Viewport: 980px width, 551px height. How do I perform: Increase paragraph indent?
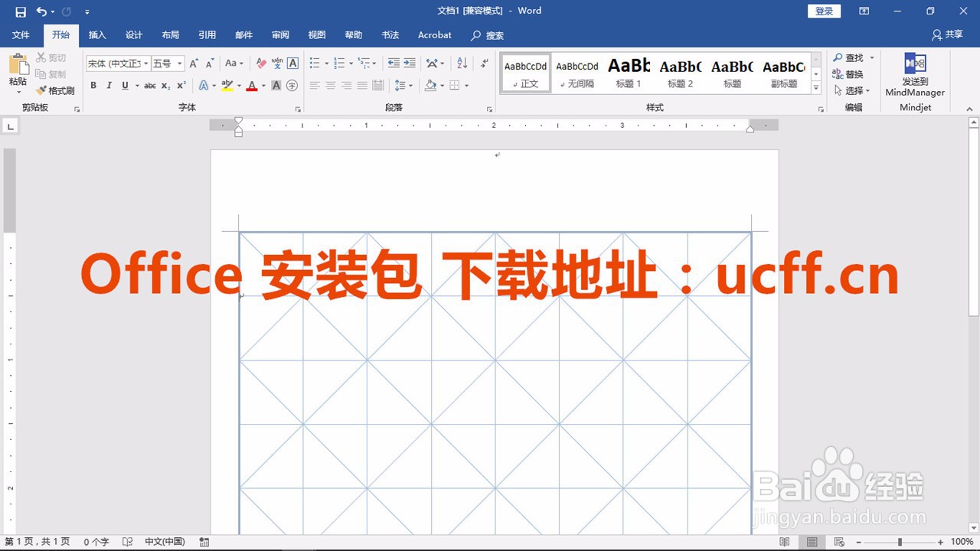(x=410, y=64)
